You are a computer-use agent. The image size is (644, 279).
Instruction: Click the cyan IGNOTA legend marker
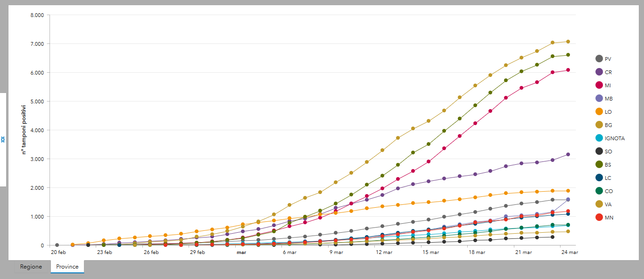(x=599, y=138)
